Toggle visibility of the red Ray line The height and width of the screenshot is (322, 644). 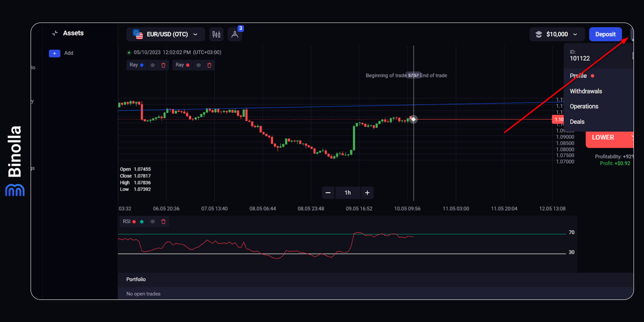(x=198, y=65)
